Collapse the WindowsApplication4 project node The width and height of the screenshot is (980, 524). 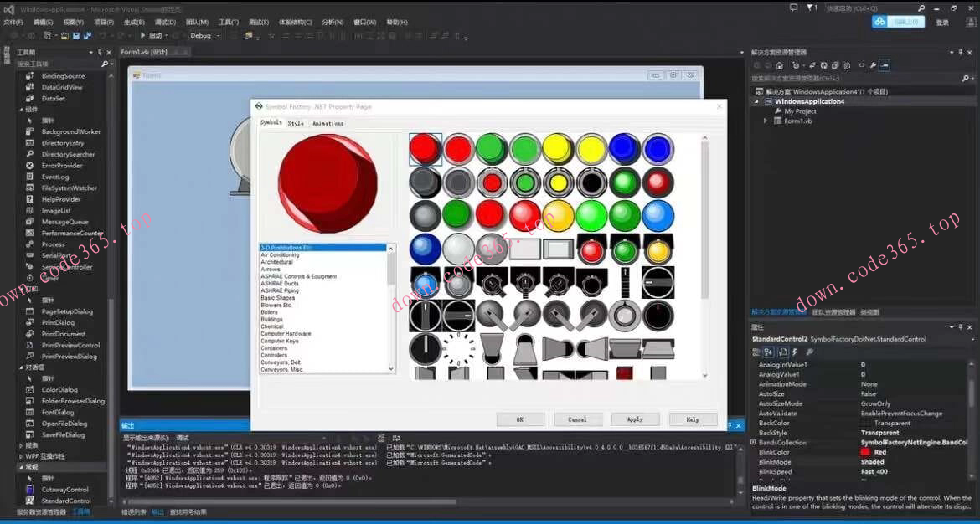point(757,101)
